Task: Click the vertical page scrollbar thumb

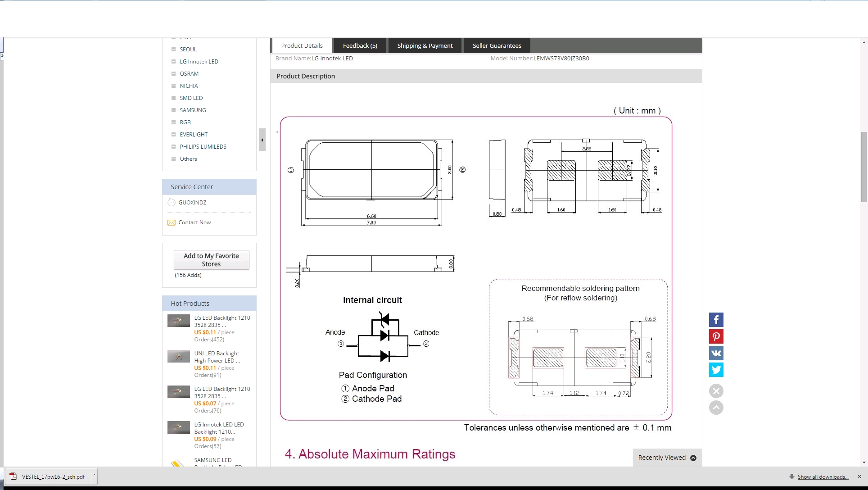Action: click(864, 167)
